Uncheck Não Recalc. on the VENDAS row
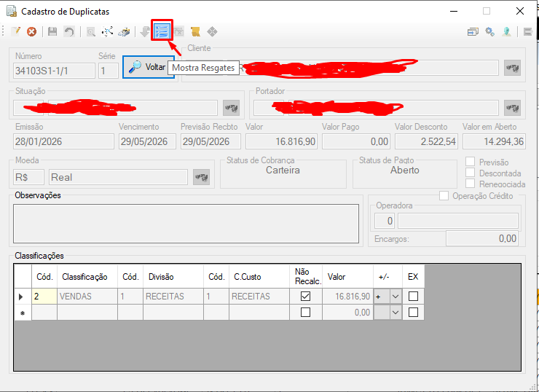Viewport: 539px width, 392px height. (305, 296)
